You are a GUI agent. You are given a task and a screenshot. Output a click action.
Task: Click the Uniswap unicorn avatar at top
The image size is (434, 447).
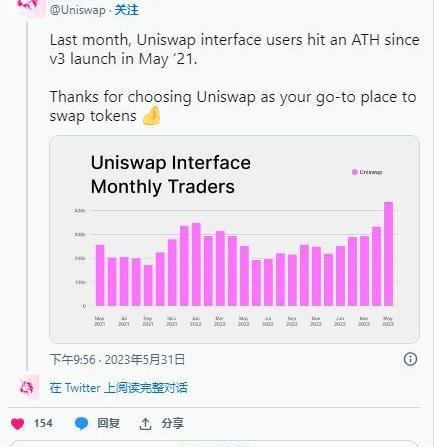pos(27,7)
